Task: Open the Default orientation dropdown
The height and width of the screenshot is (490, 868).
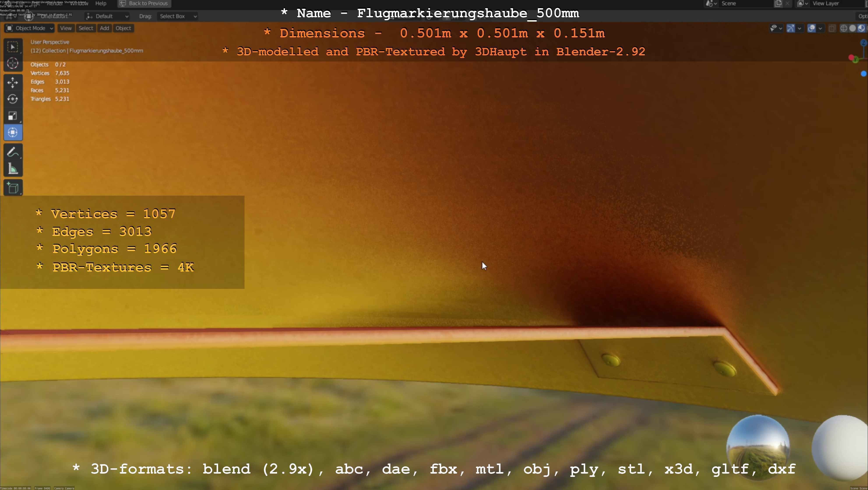Action: point(107,16)
